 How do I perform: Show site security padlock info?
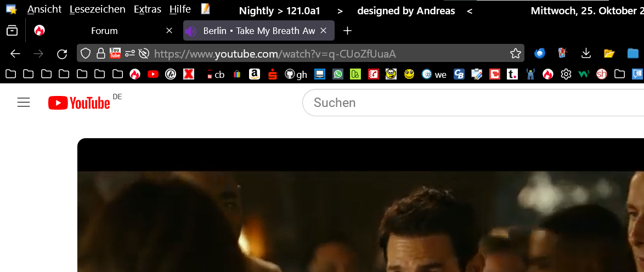[x=100, y=53]
